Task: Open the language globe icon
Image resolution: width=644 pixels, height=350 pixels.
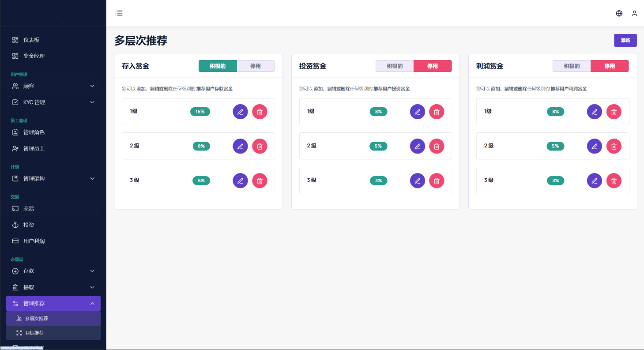Action: (x=619, y=13)
